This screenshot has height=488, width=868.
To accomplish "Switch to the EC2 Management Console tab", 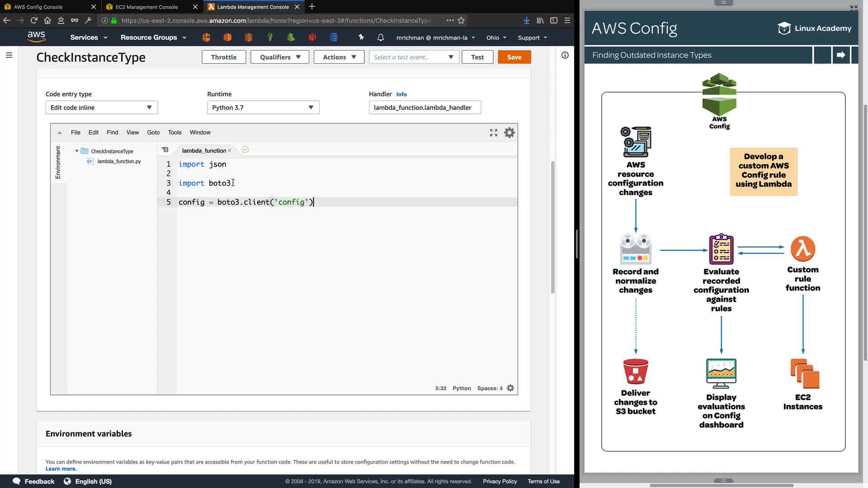I will (147, 7).
